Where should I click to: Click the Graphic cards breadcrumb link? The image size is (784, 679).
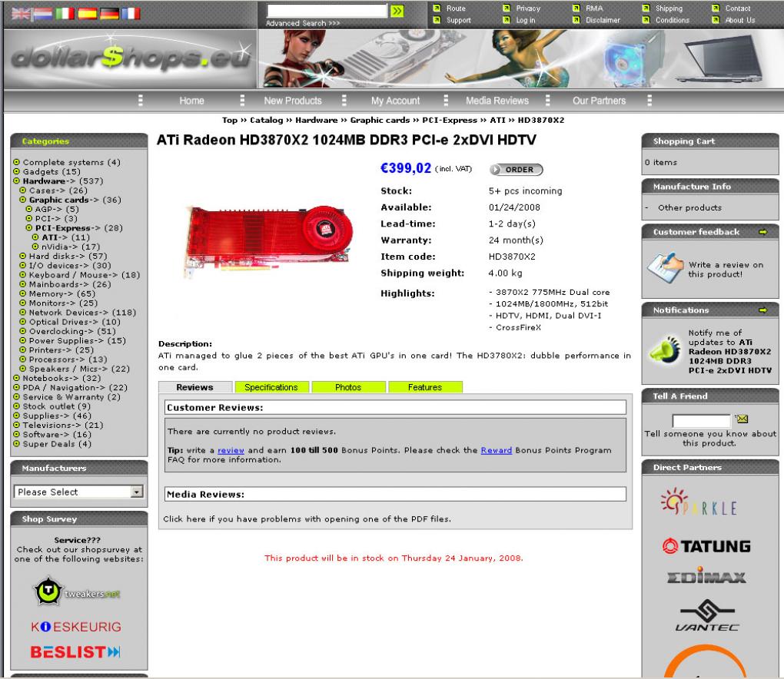380,120
